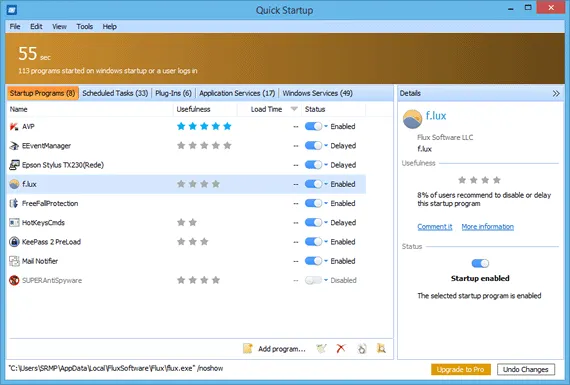Open the Tools menu

click(84, 27)
